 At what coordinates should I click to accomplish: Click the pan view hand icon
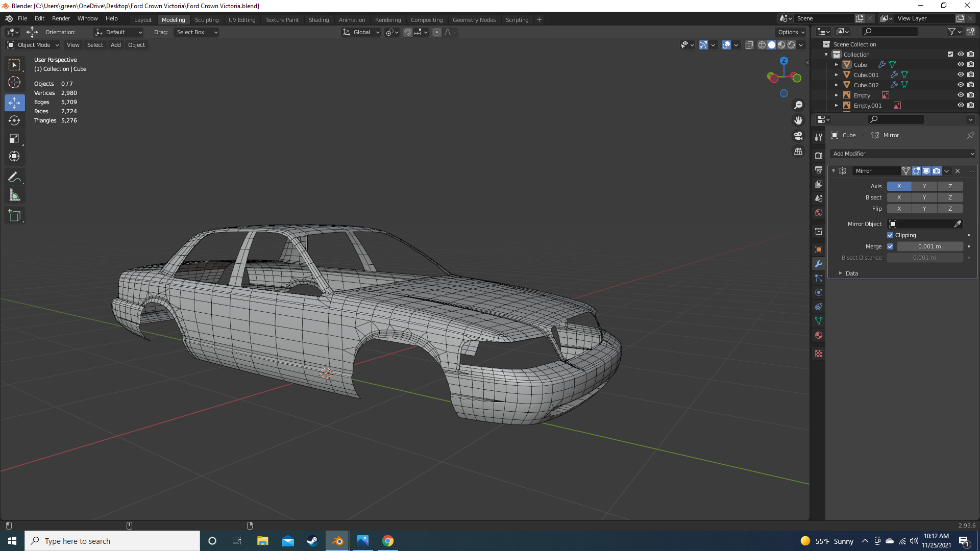(798, 120)
